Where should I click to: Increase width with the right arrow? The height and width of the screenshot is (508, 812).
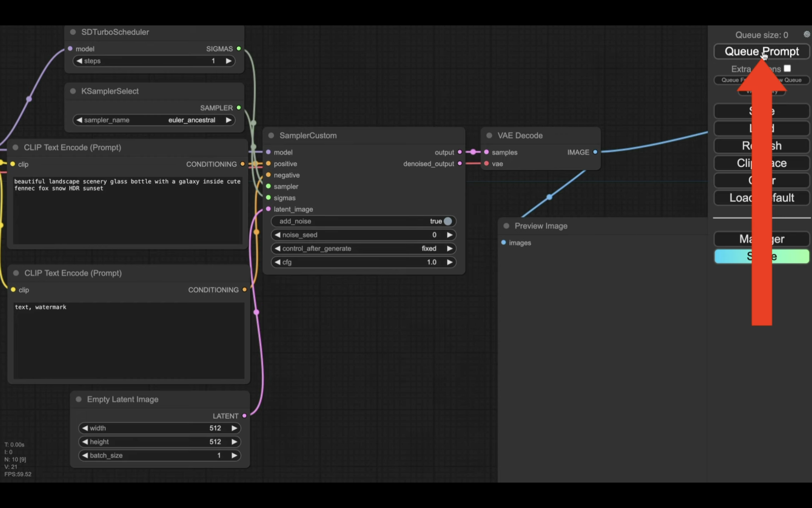234,428
